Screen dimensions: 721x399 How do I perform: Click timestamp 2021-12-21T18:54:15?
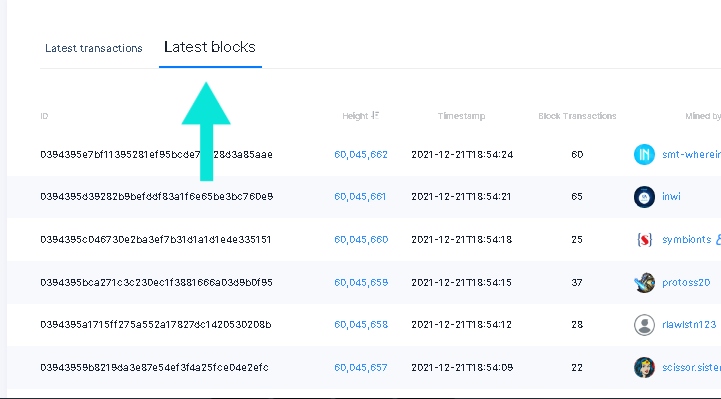pyautogui.click(x=461, y=282)
